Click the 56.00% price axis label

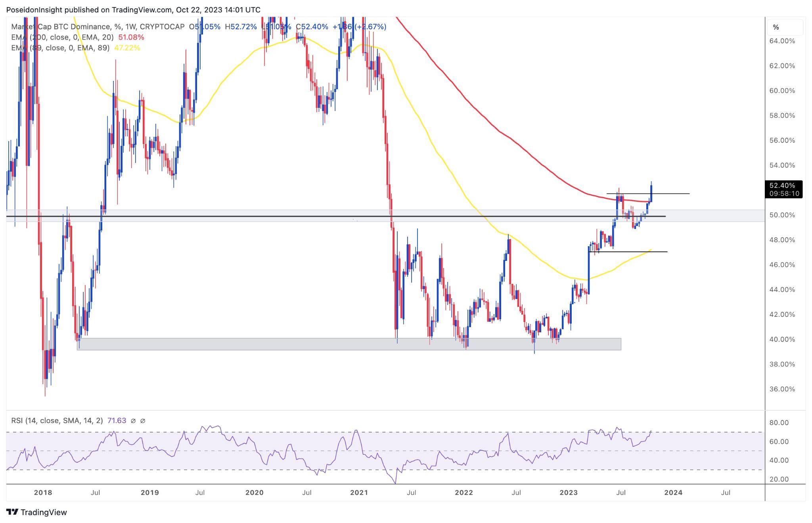(x=782, y=140)
